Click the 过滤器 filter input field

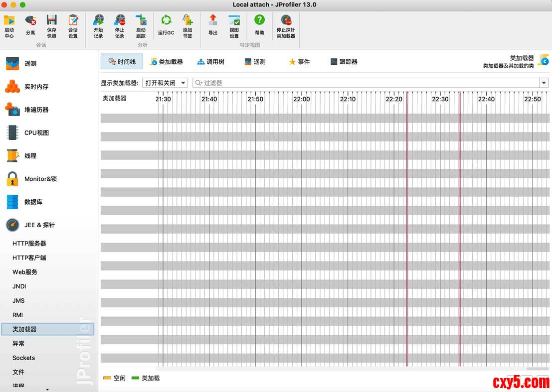pos(367,83)
